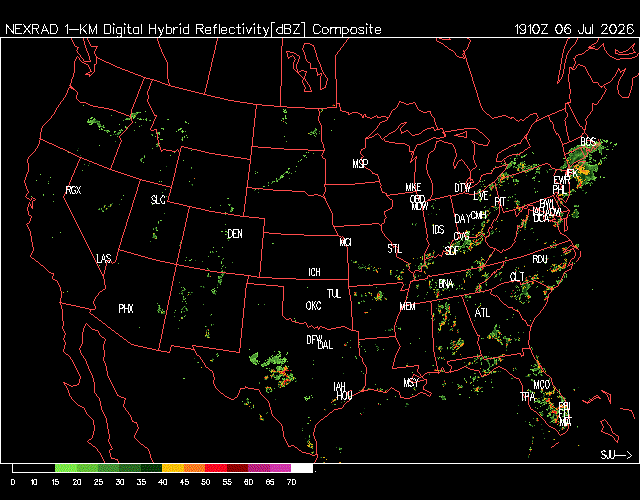Click the orange 45-50 dBZ legend swatch
This screenshot has width=640, height=500.
pyautogui.click(x=195, y=468)
